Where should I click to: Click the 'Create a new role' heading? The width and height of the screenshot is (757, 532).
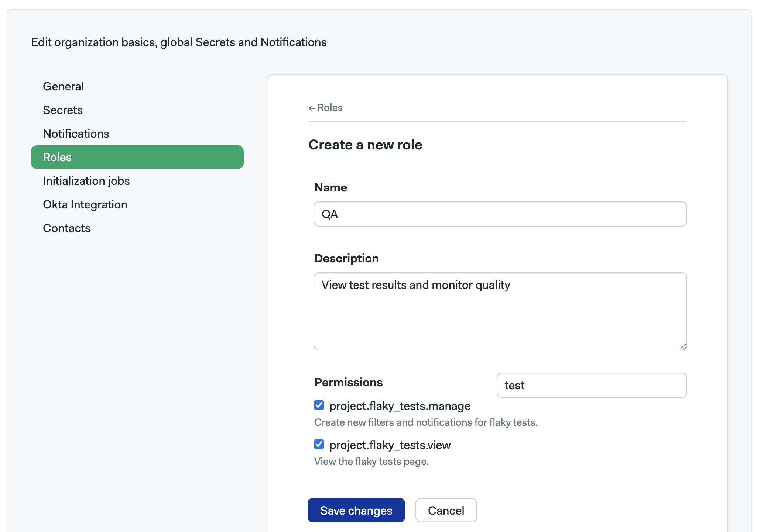[365, 145]
